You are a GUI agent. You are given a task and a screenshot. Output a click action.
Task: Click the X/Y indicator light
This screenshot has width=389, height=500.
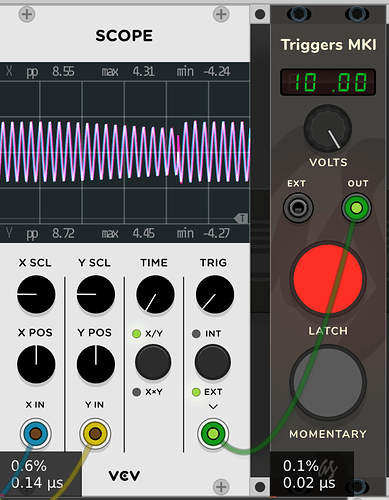[136, 334]
